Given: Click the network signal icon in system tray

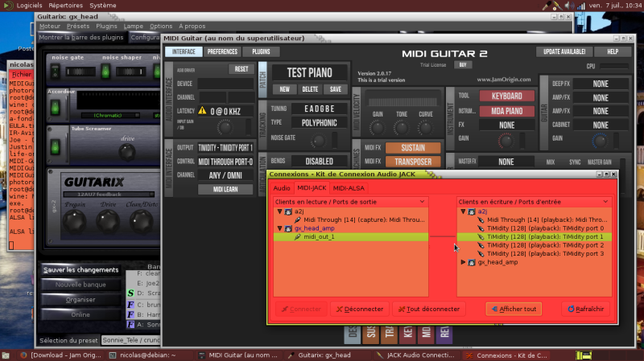Looking at the screenshot, I should coord(581,6).
